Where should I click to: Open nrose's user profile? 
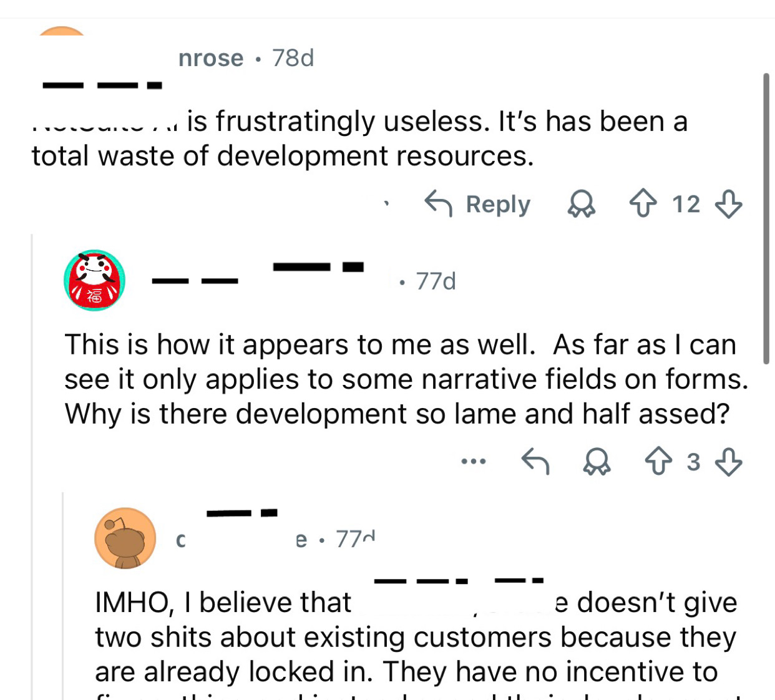210,57
